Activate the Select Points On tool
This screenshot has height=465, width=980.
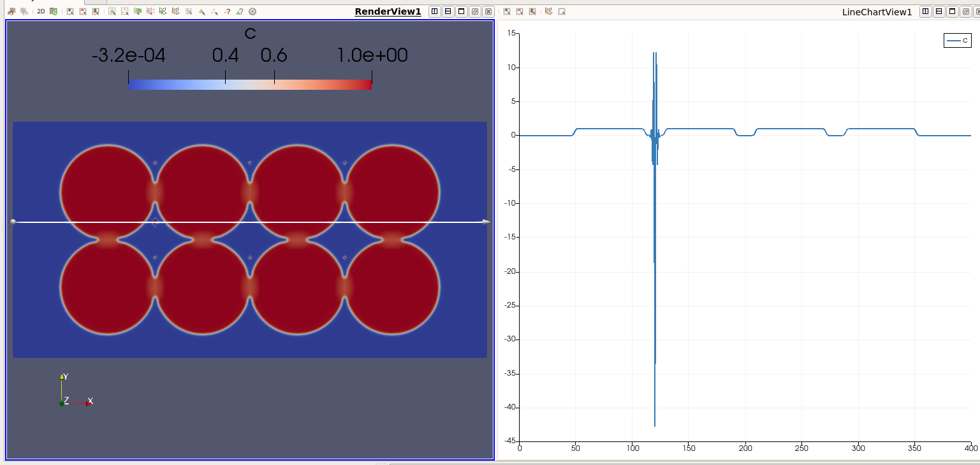pos(124,11)
